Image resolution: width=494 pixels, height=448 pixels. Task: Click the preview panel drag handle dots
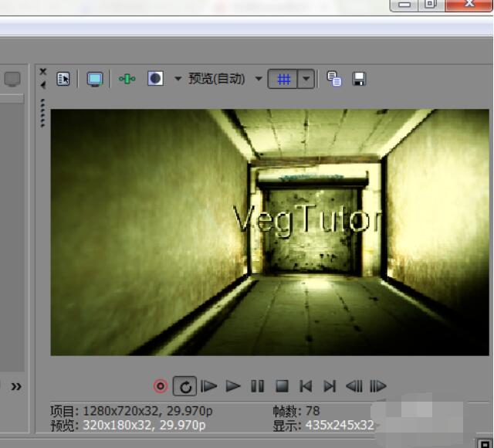coord(43,114)
